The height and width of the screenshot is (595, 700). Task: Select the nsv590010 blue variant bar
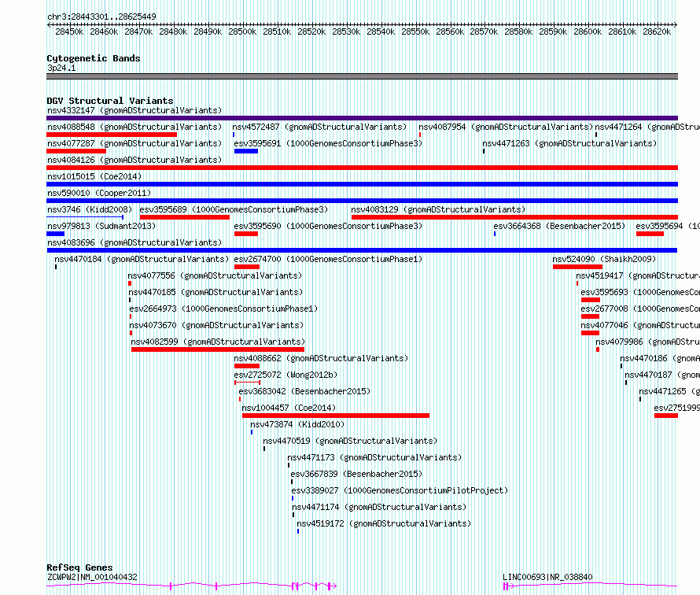click(362, 201)
